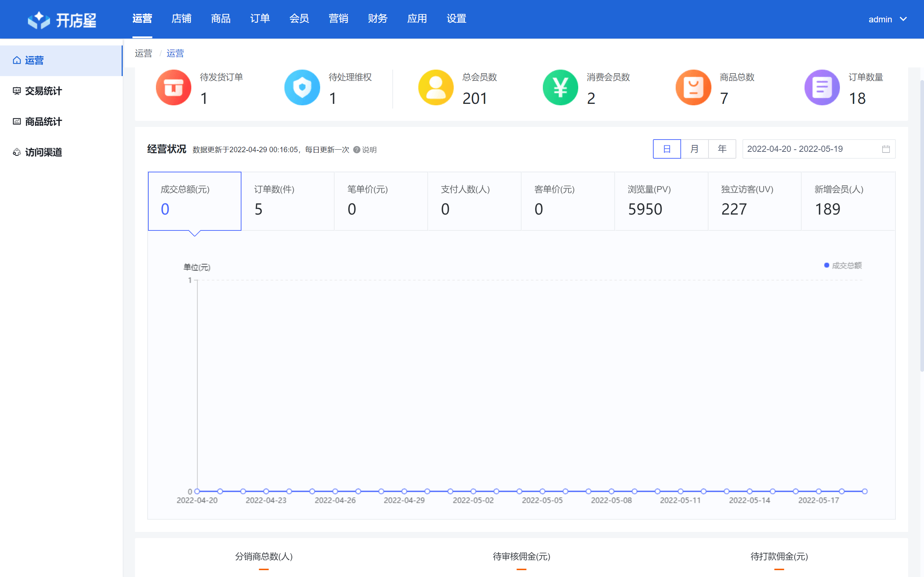Click the 商品总数 orange bag icon
924x577 pixels.
pyautogui.click(x=693, y=87)
